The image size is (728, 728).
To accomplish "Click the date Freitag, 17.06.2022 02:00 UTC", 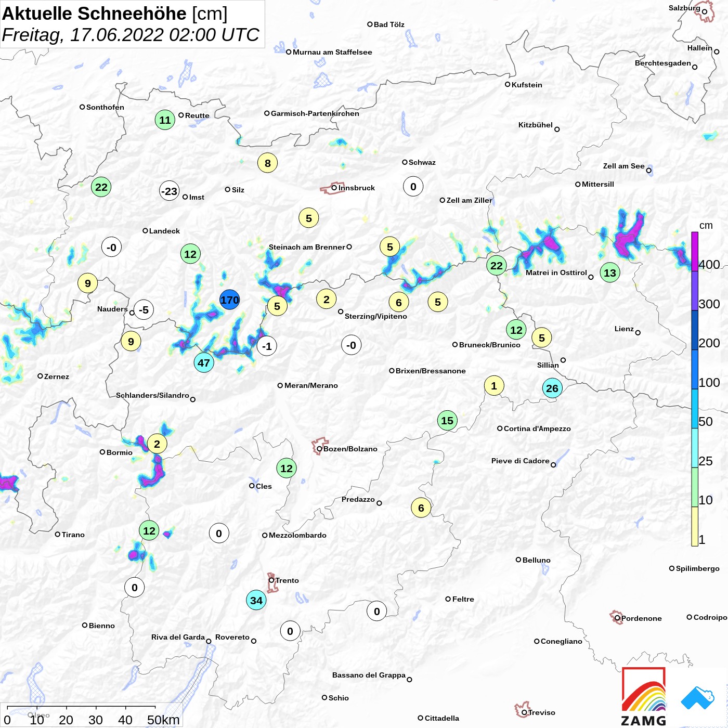I will pos(131,35).
